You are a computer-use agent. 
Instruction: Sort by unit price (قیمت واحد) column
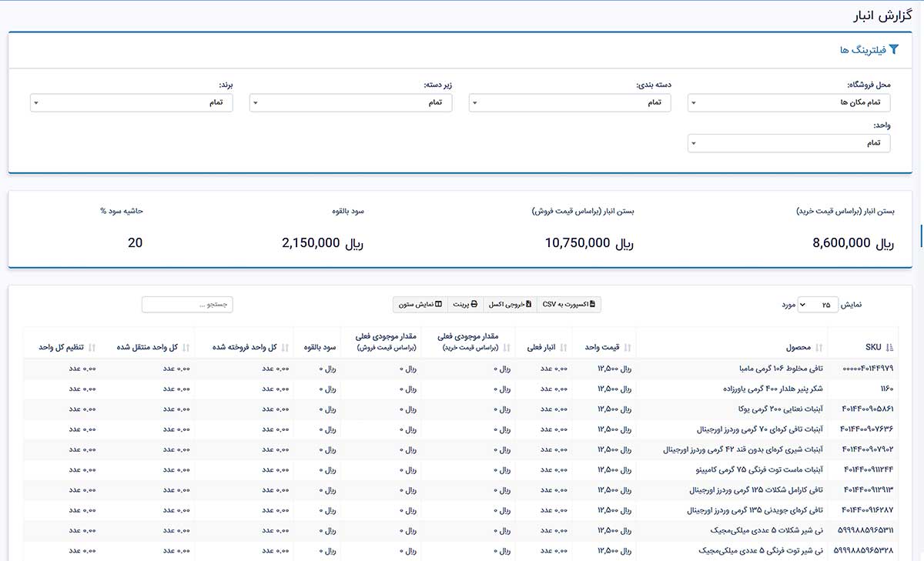coord(627,347)
